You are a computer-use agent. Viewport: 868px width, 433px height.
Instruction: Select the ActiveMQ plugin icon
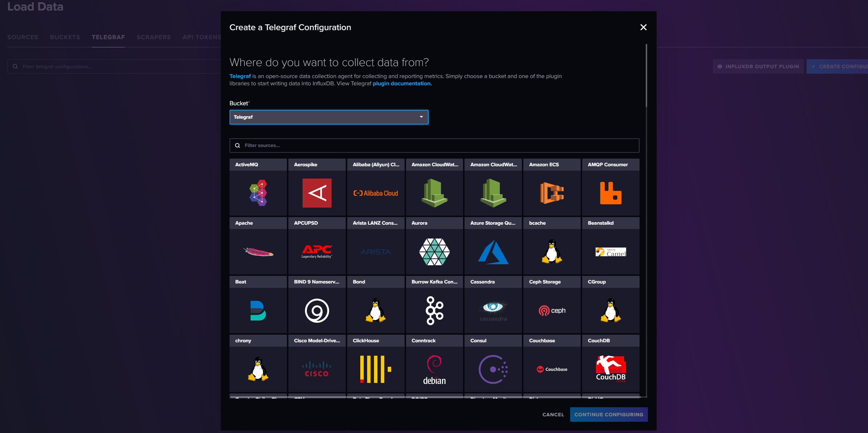(258, 193)
